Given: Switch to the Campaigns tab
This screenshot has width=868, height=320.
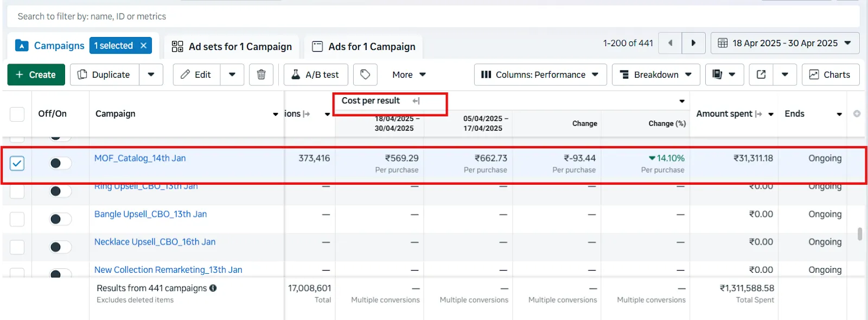Looking at the screenshot, I should [x=59, y=46].
